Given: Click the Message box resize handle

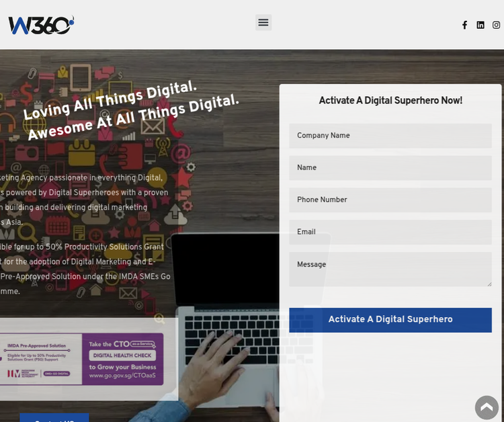Looking at the screenshot, I should pos(489,284).
